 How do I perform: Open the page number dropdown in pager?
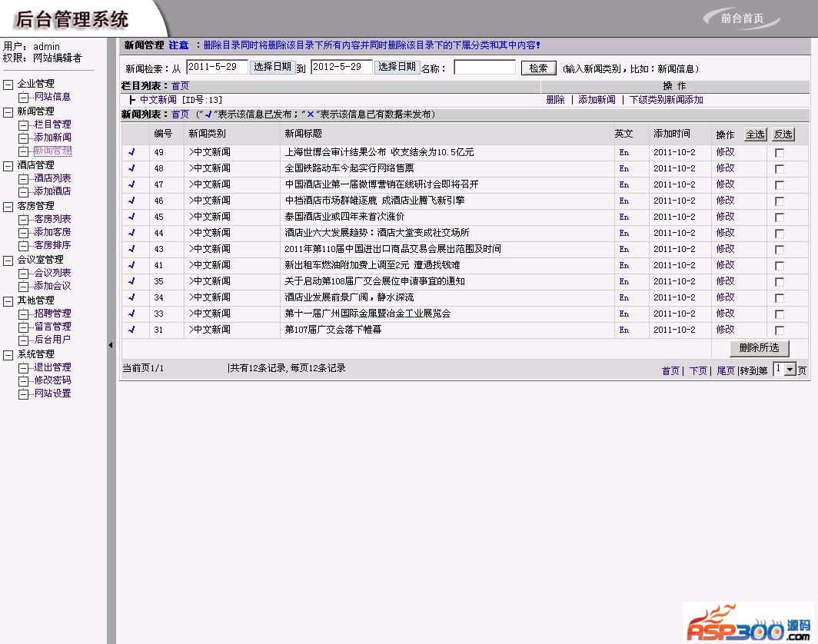790,369
